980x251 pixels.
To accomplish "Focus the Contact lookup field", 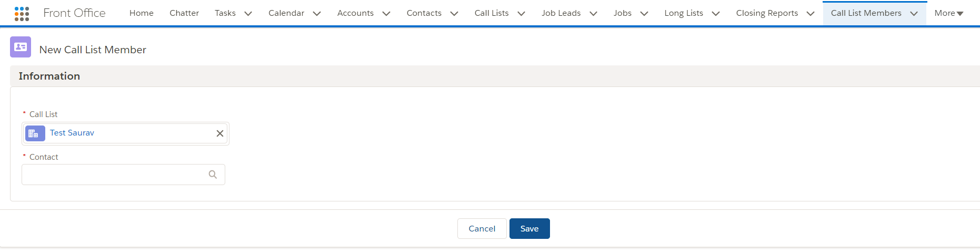I will pos(123,175).
